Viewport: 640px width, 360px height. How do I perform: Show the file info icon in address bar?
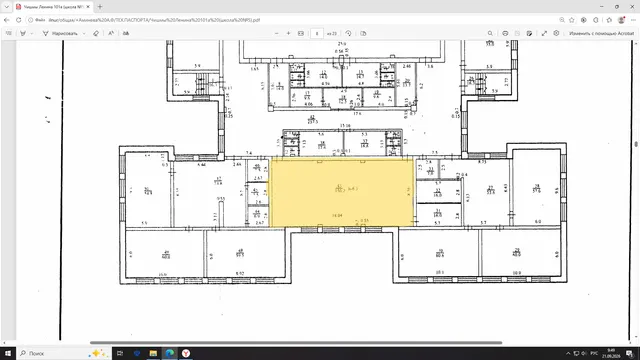tap(31, 20)
